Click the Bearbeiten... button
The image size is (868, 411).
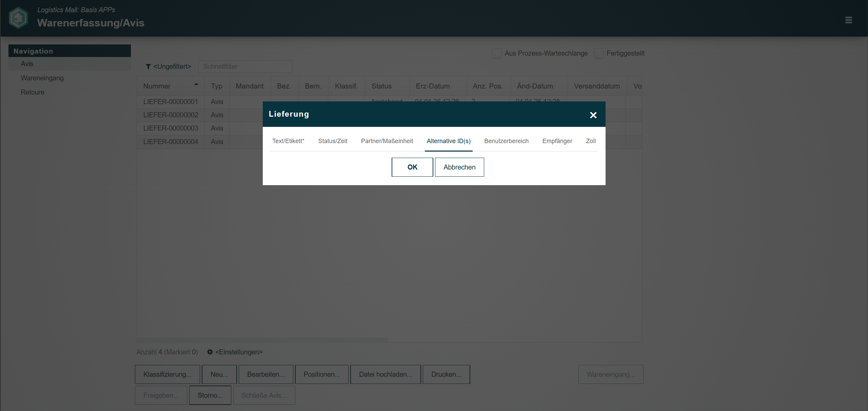266,374
